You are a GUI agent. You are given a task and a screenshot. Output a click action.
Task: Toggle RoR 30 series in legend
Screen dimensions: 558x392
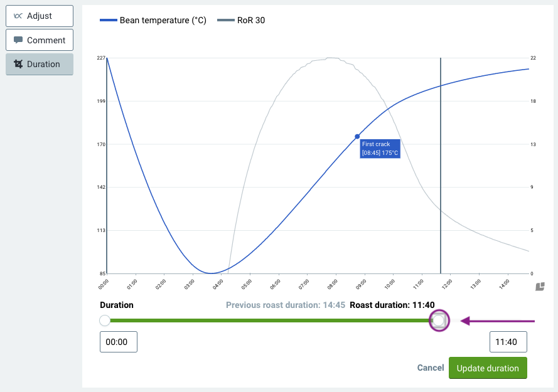[241, 21]
